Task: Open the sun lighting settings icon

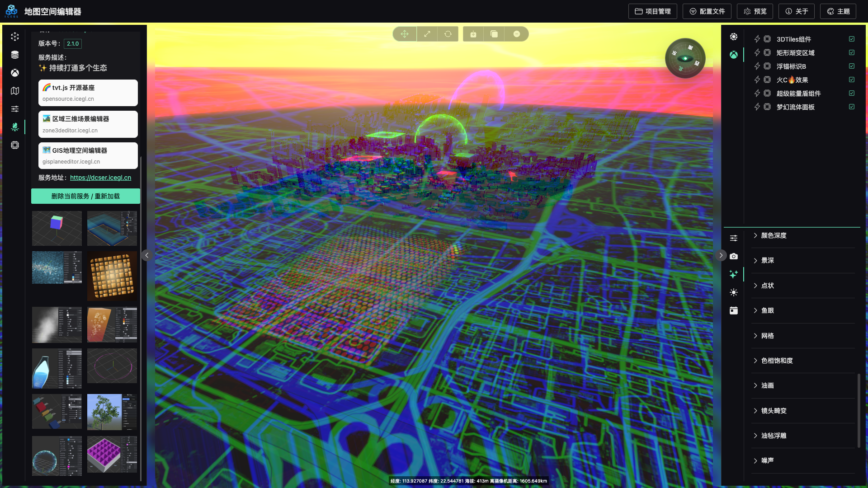Action: point(733,292)
